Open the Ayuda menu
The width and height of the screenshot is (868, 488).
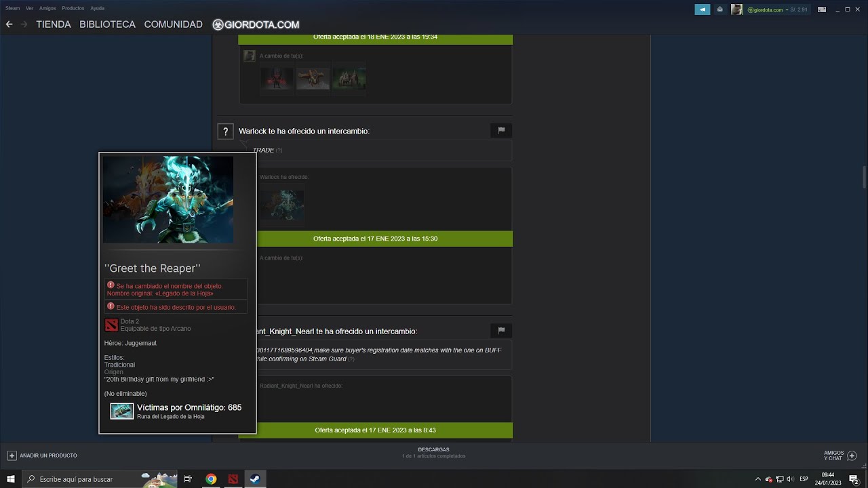point(97,8)
